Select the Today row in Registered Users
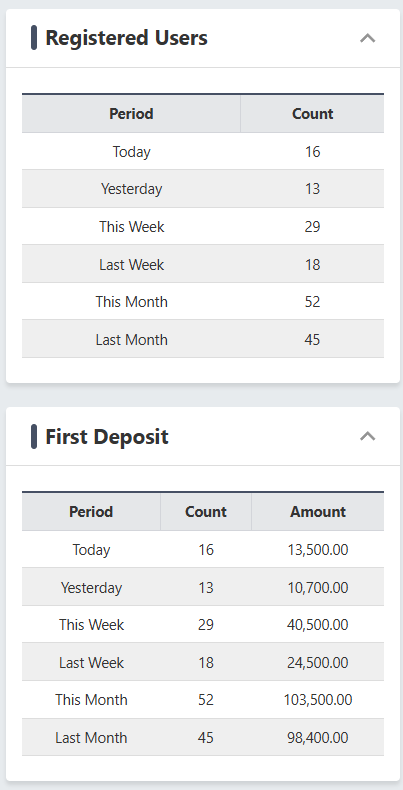Viewport: 403px width, 790px height. [x=203, y=151]
